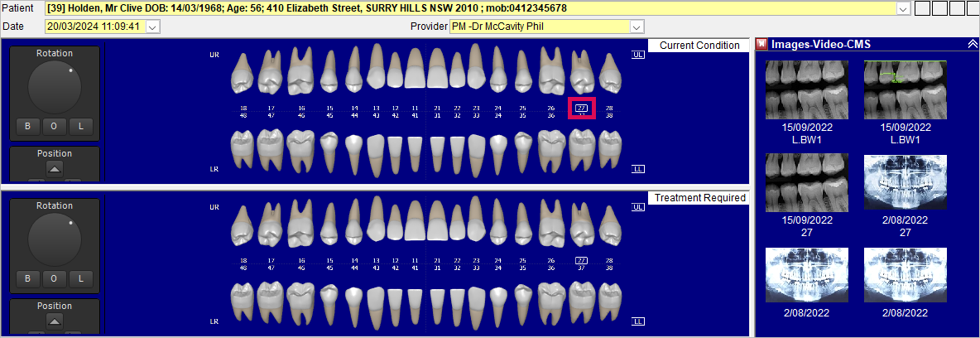Screen dimensions: 980x338
Task: Click upper tooth 16 in Current Condition chart
Action: coord(300,70)
